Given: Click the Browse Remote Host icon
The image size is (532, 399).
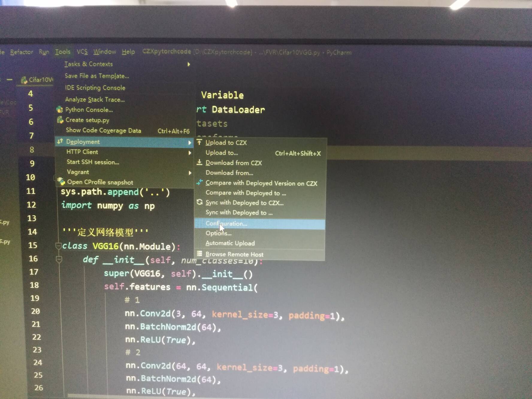Looking at the screenshot, I should 199,254.
